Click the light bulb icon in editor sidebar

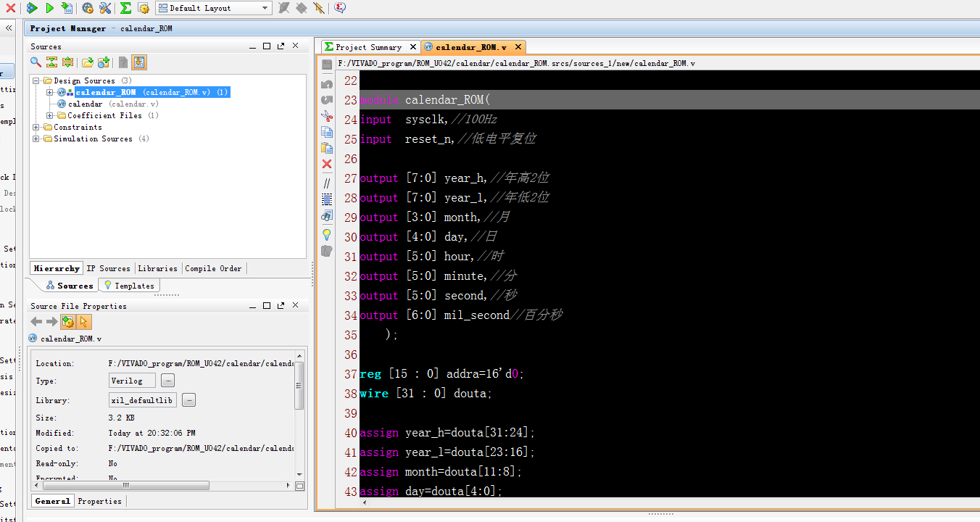click(x=327, y=235)
